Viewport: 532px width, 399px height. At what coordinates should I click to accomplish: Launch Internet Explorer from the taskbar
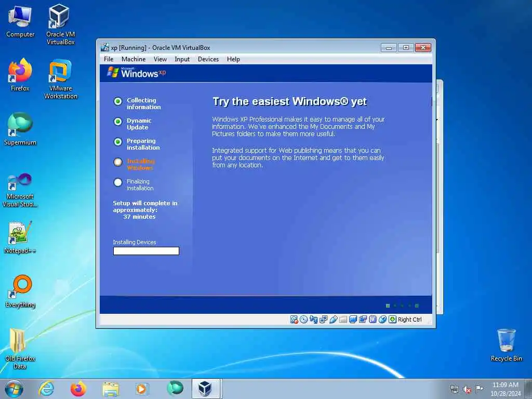tap(46, 389)
